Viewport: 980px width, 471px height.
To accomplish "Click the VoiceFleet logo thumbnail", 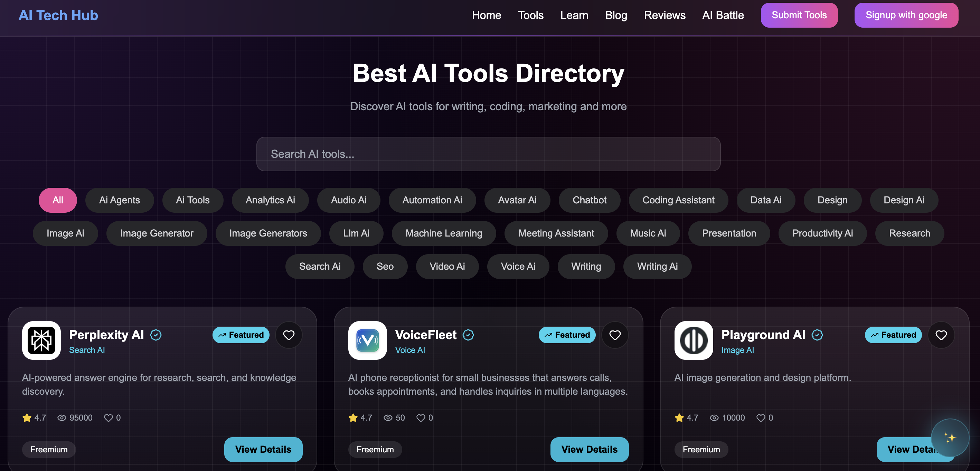I will tap(368, 340).
